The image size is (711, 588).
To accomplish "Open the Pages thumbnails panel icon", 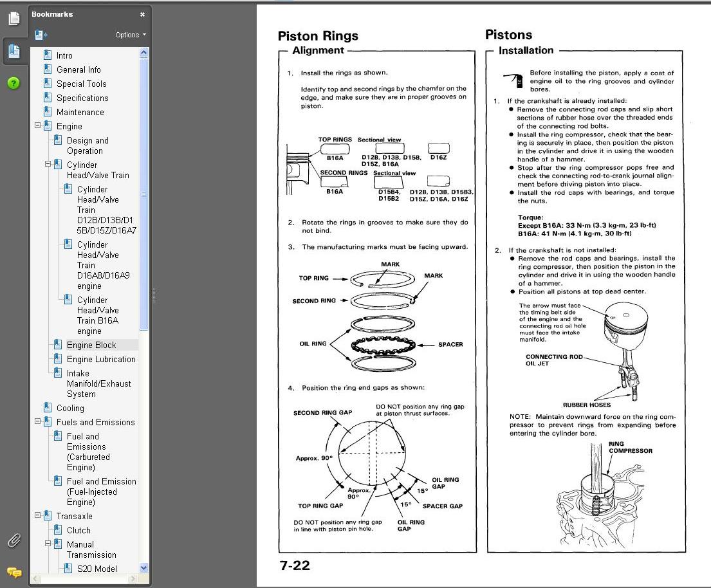I will 14,19.
